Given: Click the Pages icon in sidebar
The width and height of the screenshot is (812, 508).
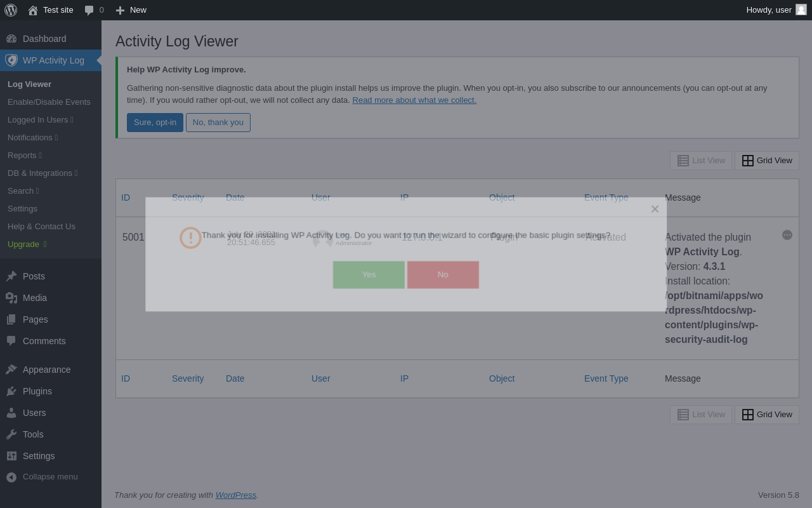Looking at the screenshot, I should pyautogui.click(x=11, y=319).
